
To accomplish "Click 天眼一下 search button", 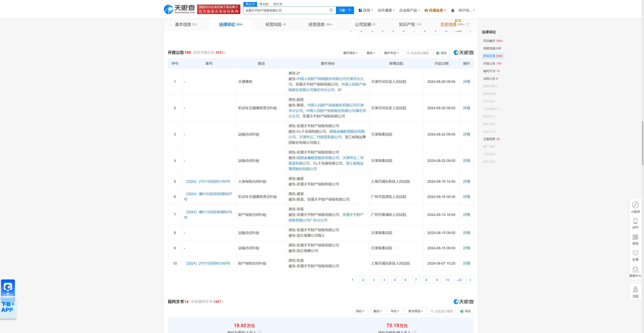I will (x=344, y=10).
